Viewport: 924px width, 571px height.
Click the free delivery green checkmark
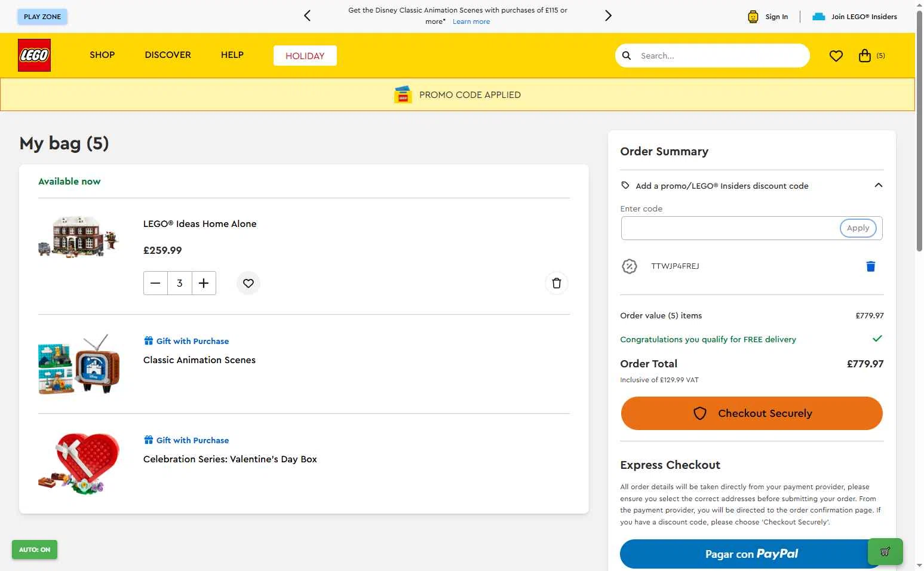pyautogui.click(x=877, y=339)
